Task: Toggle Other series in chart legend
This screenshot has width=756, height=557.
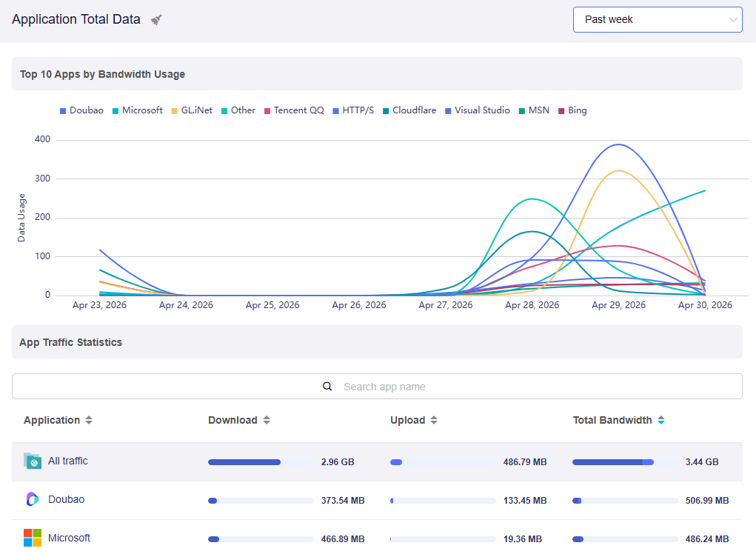Action: tap(238, 110)
